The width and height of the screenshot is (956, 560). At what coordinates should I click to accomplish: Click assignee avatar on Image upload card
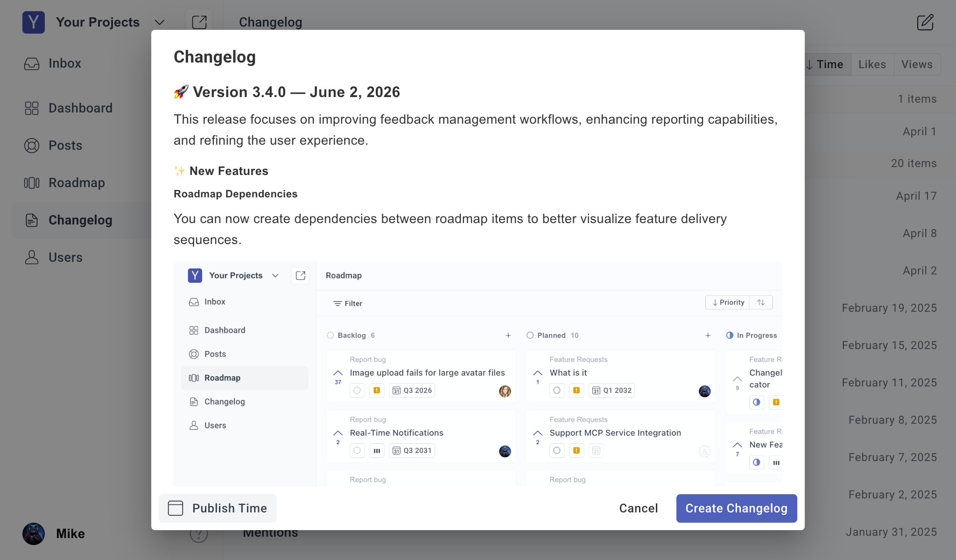click(505, 391)
